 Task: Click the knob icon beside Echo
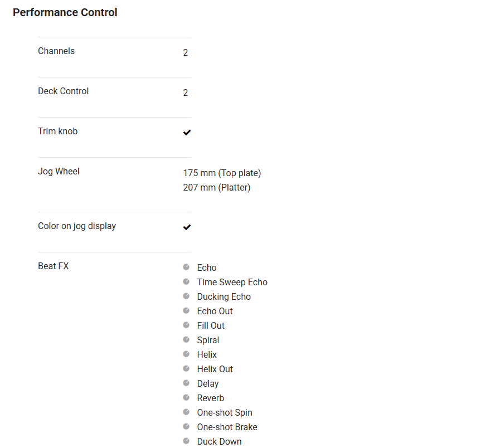[x=186, y=267]
